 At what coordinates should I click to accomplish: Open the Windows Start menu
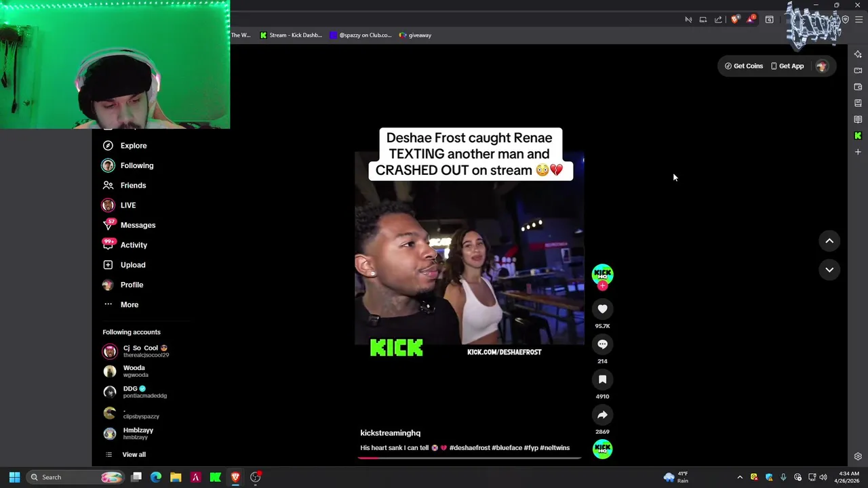pos(14,477)
